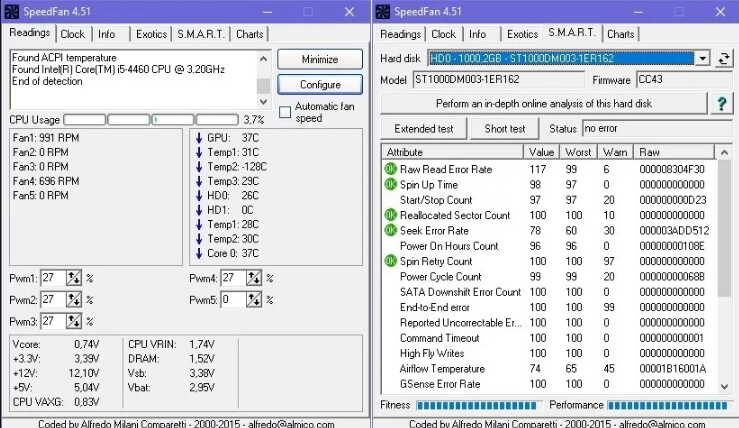Select the Command Timeout attribute row

tap(549, 338)
